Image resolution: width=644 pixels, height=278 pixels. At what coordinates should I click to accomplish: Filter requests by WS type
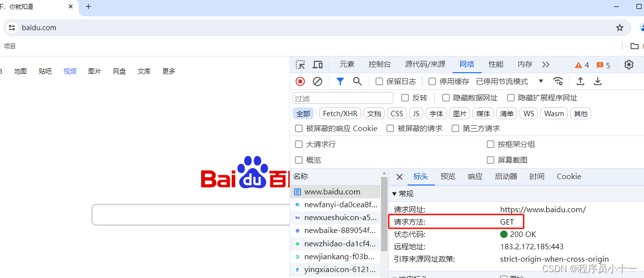click(x=529, y=114)
